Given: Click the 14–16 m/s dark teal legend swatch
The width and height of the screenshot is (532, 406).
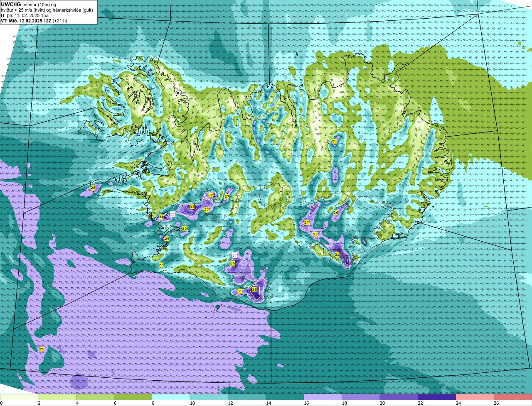Looking at the screenshot, I should [x=285, y=397].
